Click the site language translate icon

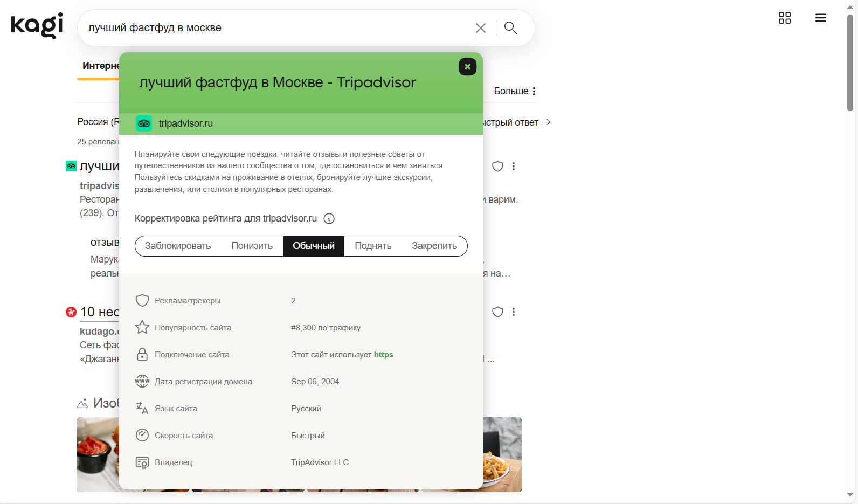(142, 408)
